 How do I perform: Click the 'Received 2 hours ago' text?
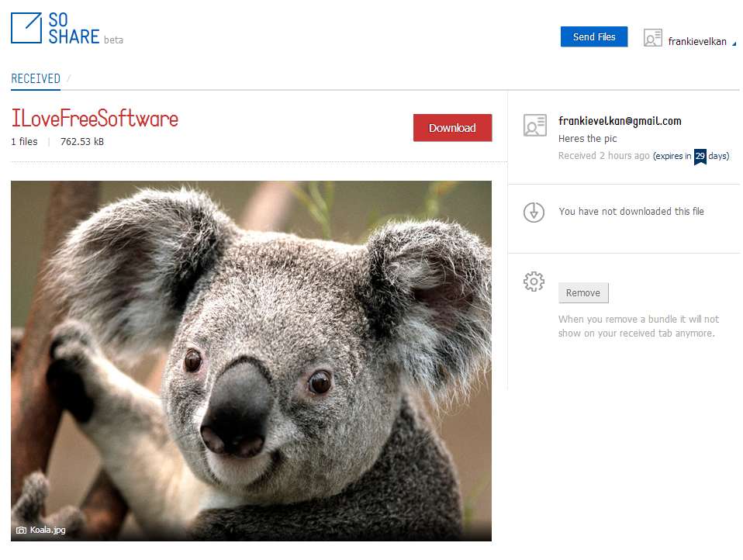click(x=603, y=156)
